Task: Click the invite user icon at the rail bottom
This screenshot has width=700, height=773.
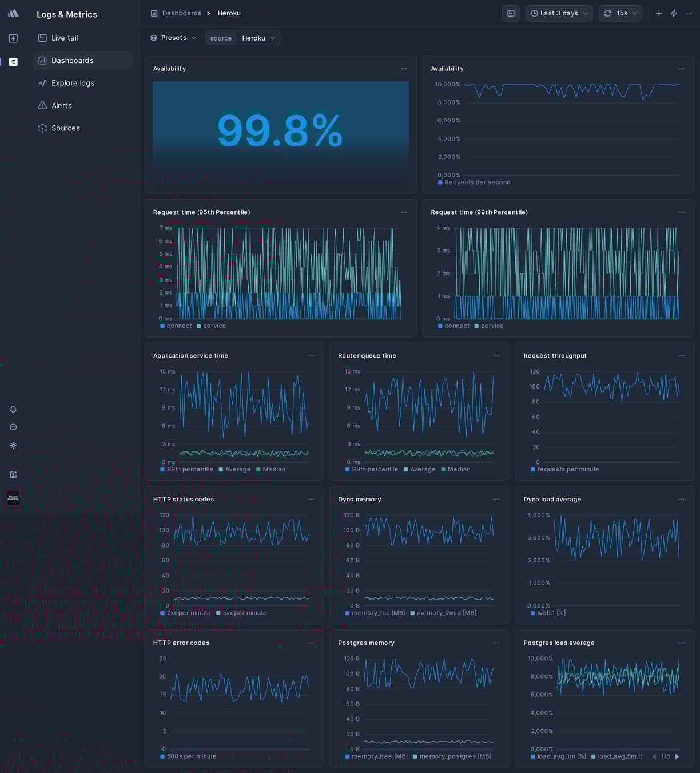Action: (13, 474)
